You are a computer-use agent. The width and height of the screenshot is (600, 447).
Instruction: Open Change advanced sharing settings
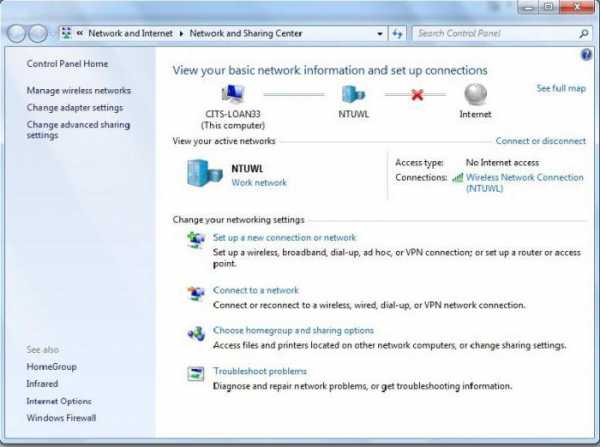[78, 130]
